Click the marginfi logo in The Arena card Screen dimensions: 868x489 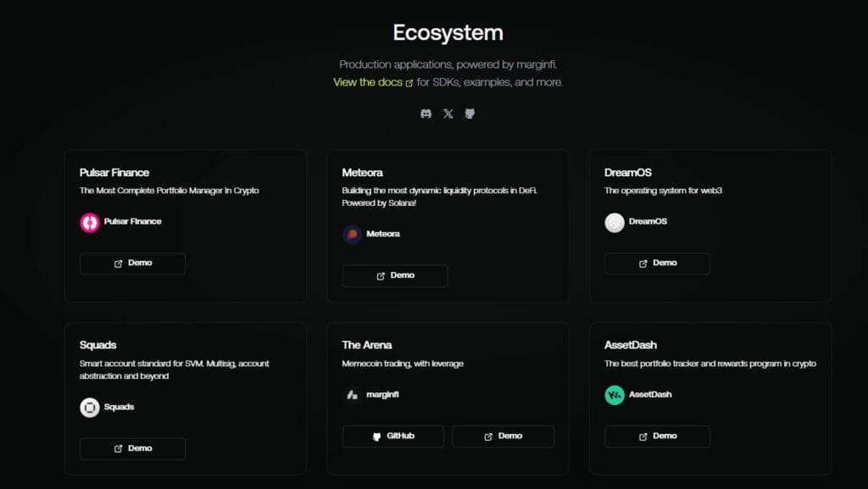pyautogui.click(x=353, y=395)
